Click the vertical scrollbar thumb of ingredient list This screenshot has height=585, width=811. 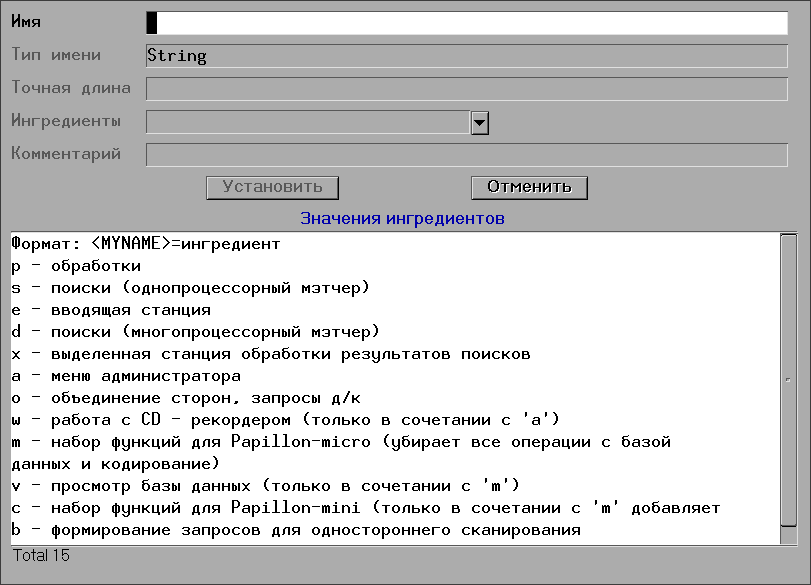pos(788,380)
